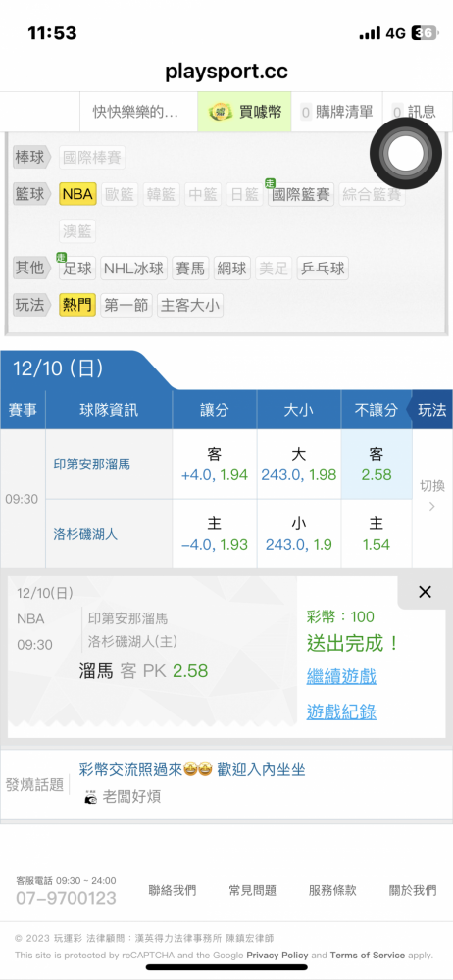The width and height of the screenshot is (453, 980).
Task: Select the 綜合籃賽 league filter
Action: click(373, 194)
